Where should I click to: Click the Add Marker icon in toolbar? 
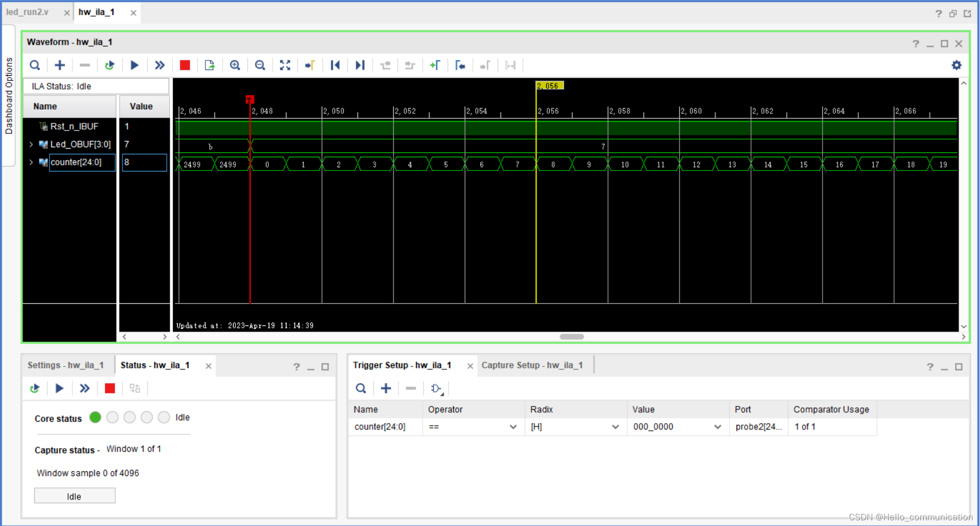[435, 65]
